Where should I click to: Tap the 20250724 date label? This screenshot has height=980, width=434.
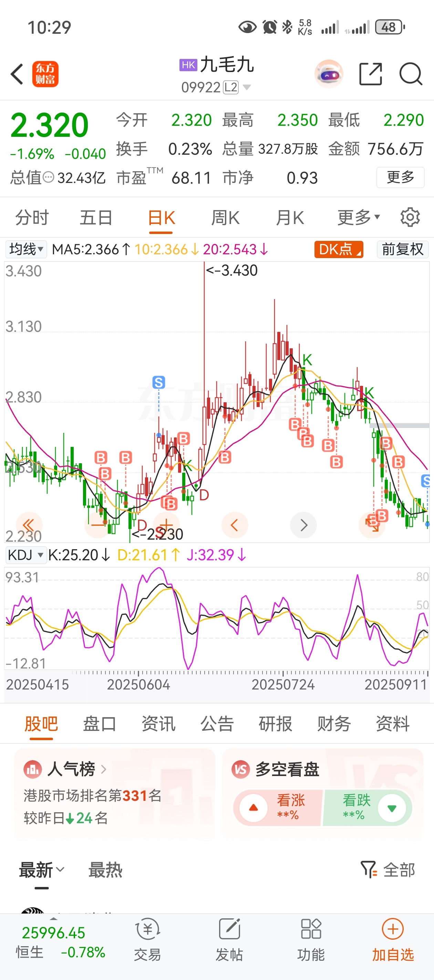(x=283, y=685)
